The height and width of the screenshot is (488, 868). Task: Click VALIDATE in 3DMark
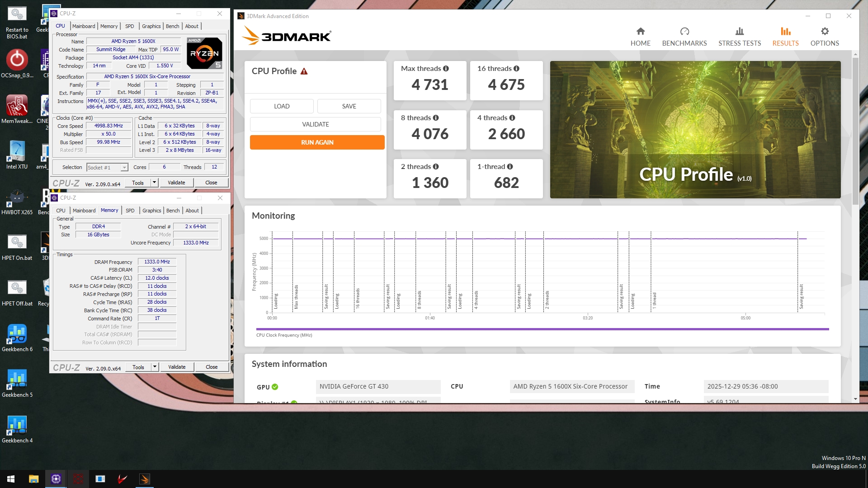point(316,124)
